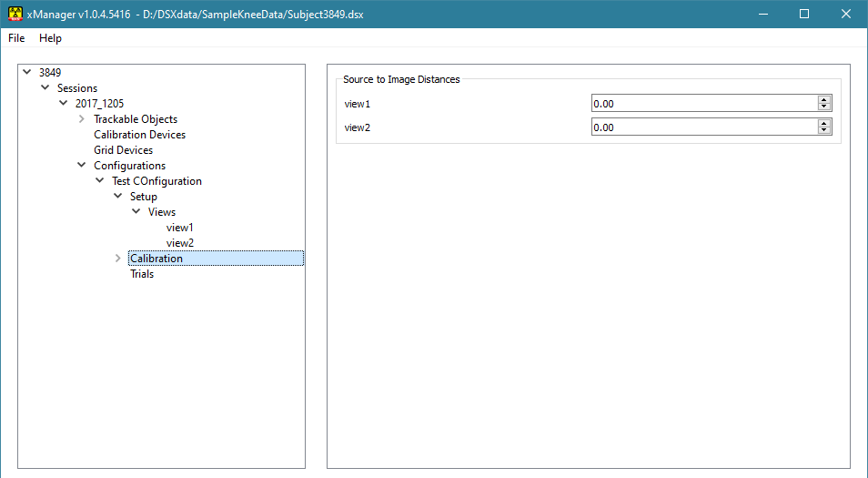Collapse the Test COnfiguration node

click(99, 181)
